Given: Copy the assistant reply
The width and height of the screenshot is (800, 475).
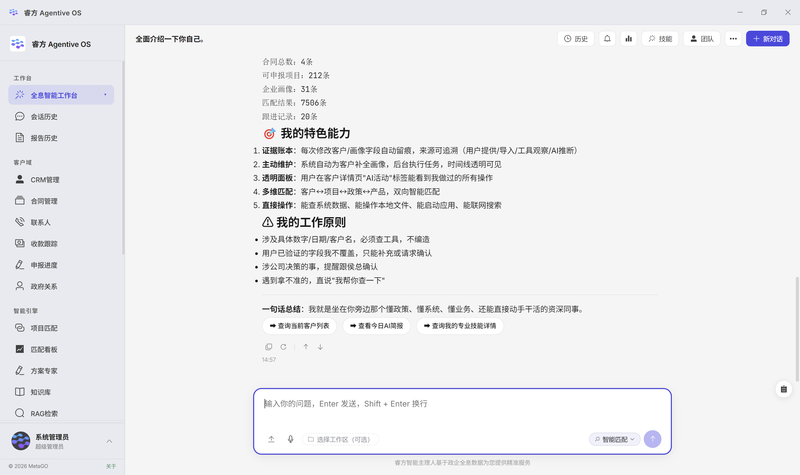Looking at the screenshot, I should (268, 347).
